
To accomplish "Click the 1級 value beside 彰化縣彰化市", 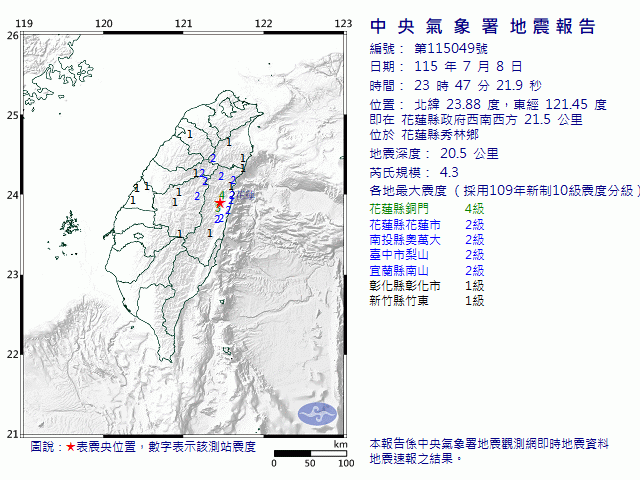I will pyautogui.click(x=475, y=285).
